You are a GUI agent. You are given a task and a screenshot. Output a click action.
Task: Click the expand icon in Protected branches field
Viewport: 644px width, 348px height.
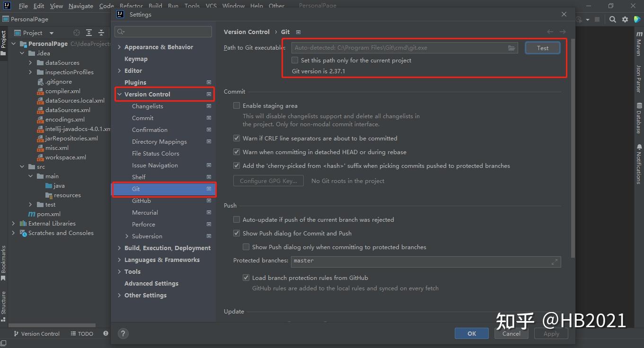(555, 261)
